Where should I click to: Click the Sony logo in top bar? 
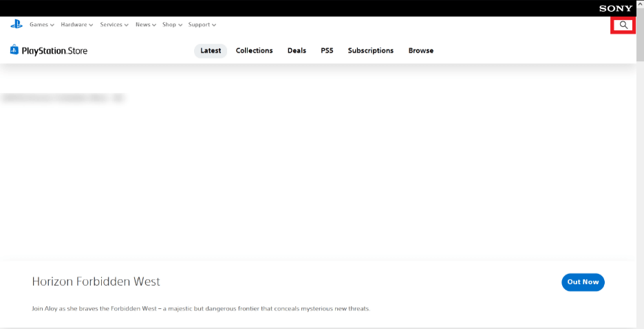click(x=616, y=8)
